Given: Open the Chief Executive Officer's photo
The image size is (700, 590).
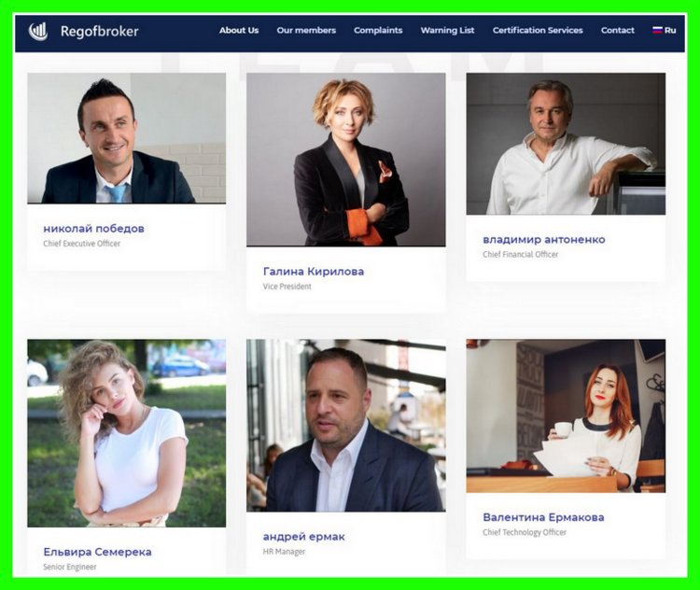Looking at the screenshot, I should 126,138.
